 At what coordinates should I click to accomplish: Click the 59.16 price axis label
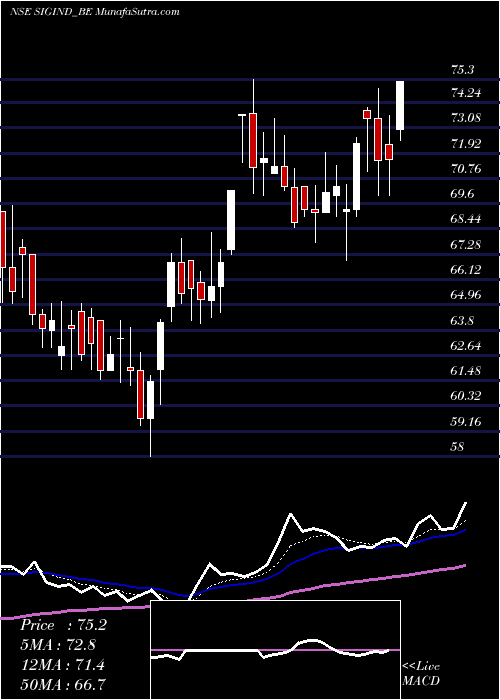[466, 421]
